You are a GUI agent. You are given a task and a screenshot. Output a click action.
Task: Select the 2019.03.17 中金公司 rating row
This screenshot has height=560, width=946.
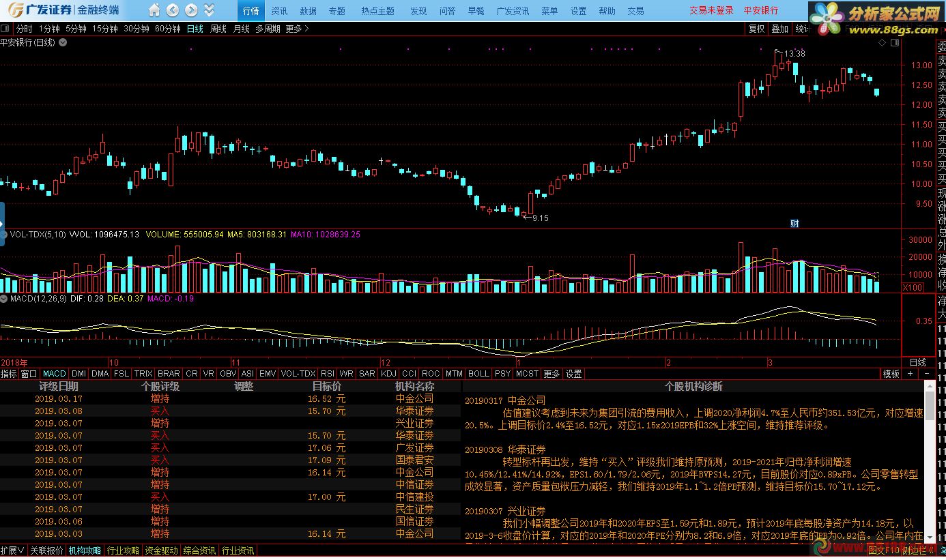[230, 398]
